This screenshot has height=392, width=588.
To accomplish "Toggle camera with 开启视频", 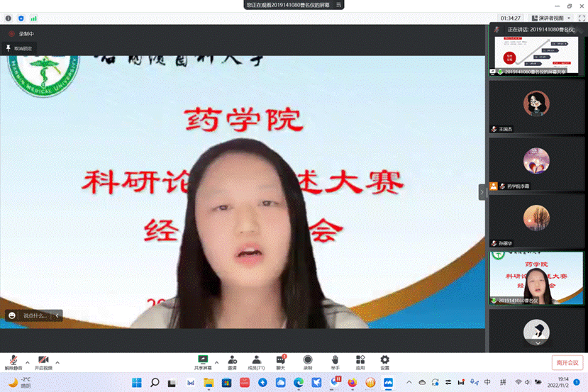I will click(x=43, y=361).
